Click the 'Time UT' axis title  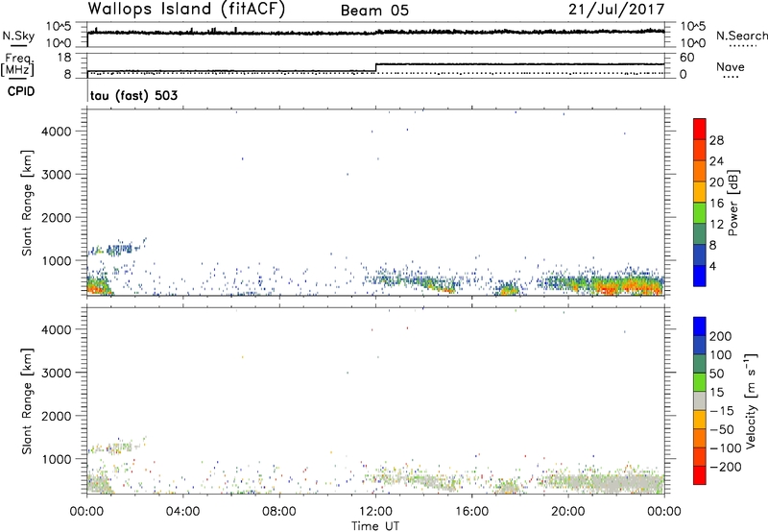375,525
